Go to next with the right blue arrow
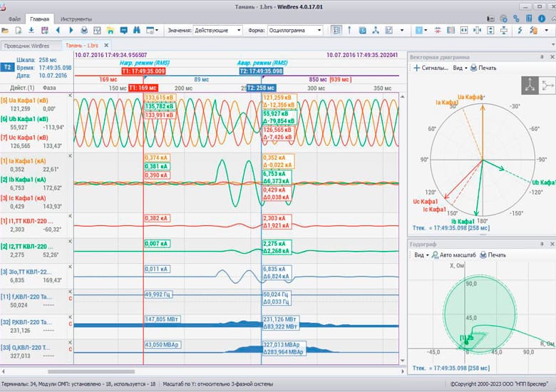The height and width of the screenshot is (392, 556). click(x=71, y=31)
